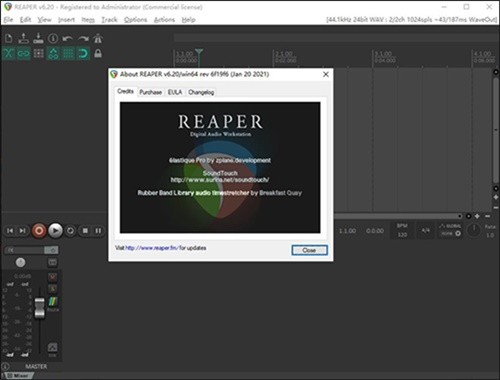
Task: Open the Edit menu
Action: 25,20
